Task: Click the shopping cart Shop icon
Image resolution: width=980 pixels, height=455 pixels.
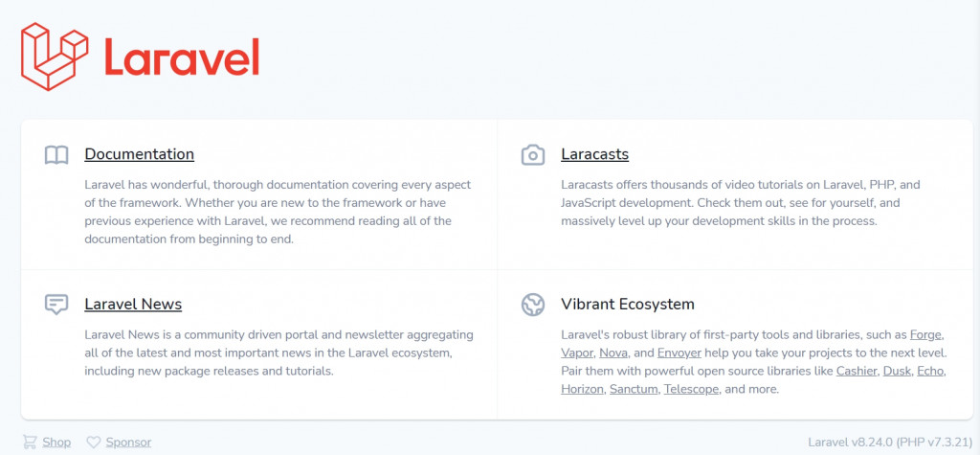Action: click(x=30, y=443)
